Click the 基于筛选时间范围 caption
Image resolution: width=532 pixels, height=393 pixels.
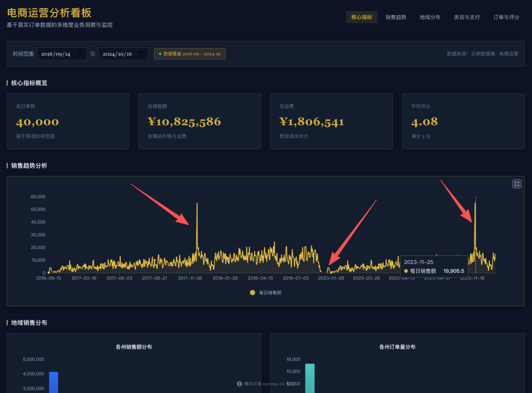coord(35,136)
